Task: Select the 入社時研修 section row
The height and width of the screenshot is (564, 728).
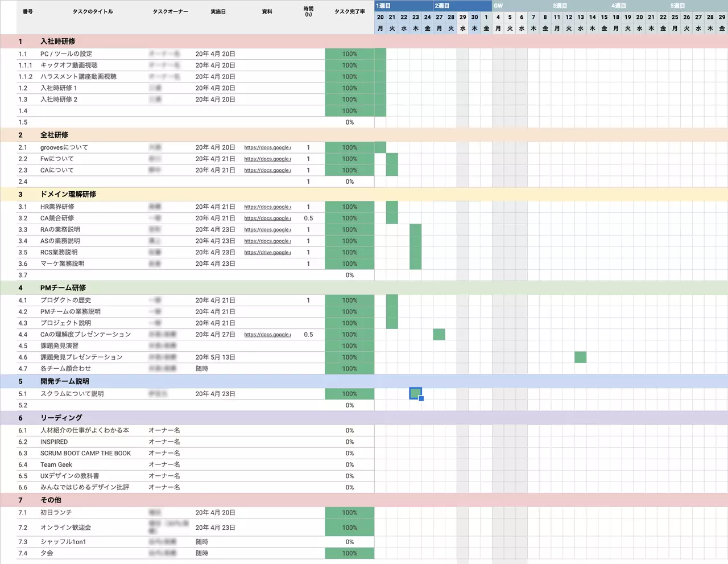Action: [x=364, y=42]
